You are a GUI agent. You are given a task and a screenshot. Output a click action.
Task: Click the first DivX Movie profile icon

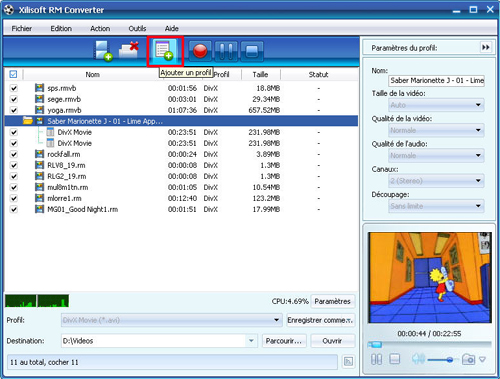(50, 132)
